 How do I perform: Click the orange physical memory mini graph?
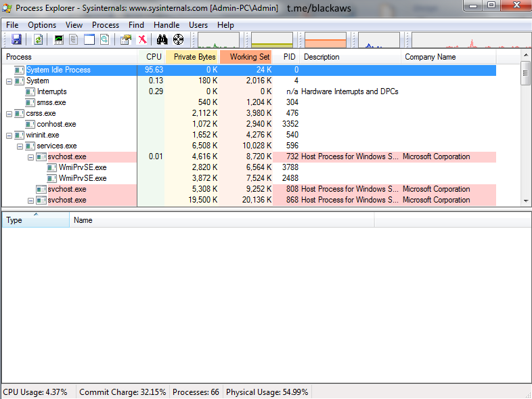(x=326, y=40)
